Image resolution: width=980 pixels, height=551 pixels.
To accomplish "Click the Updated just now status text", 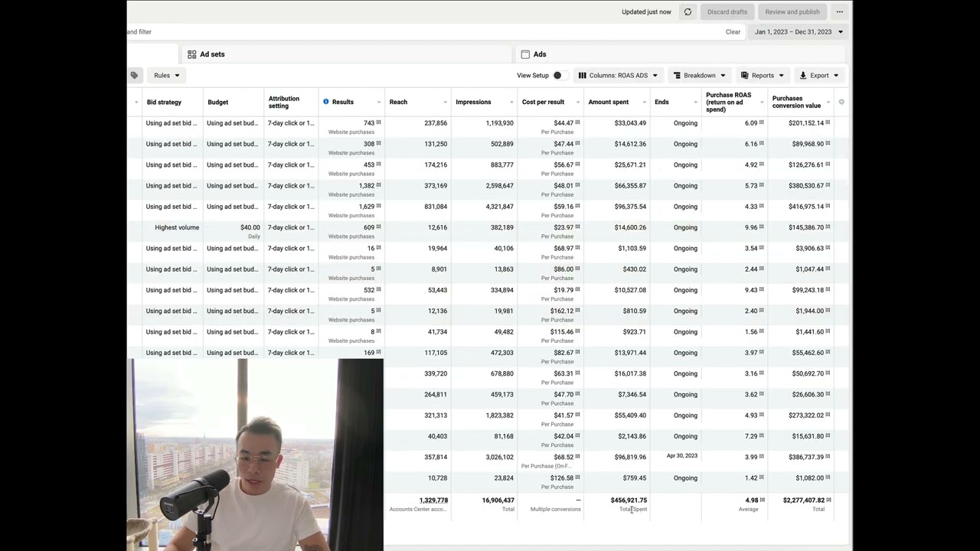I will point(646,11).
